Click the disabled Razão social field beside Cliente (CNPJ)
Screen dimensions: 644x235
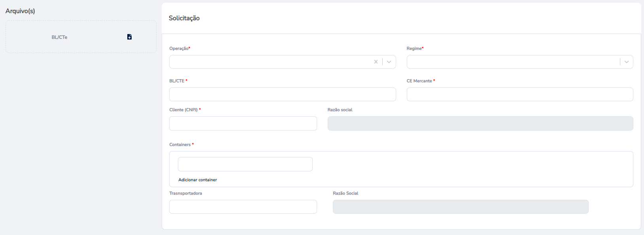(x=480, y=123)
